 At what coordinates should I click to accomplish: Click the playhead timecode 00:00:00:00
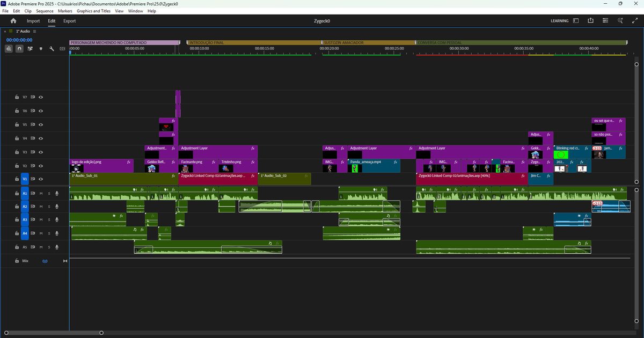click(19, 40)
